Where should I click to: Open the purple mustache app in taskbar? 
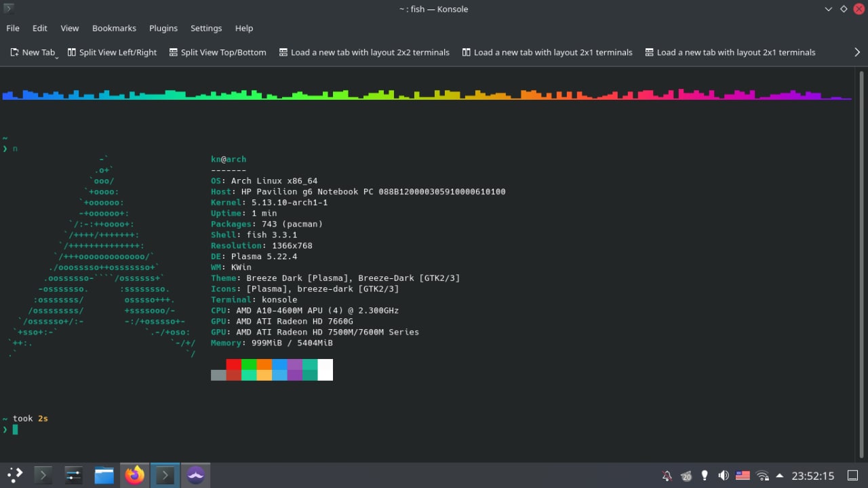[x=195, y=475]
